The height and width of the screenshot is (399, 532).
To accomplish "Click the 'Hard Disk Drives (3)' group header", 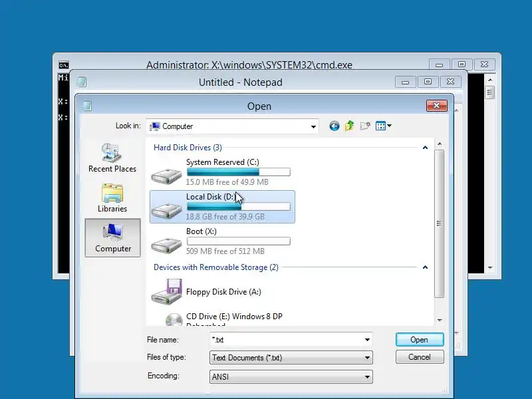I will click(x=188, y=148).
